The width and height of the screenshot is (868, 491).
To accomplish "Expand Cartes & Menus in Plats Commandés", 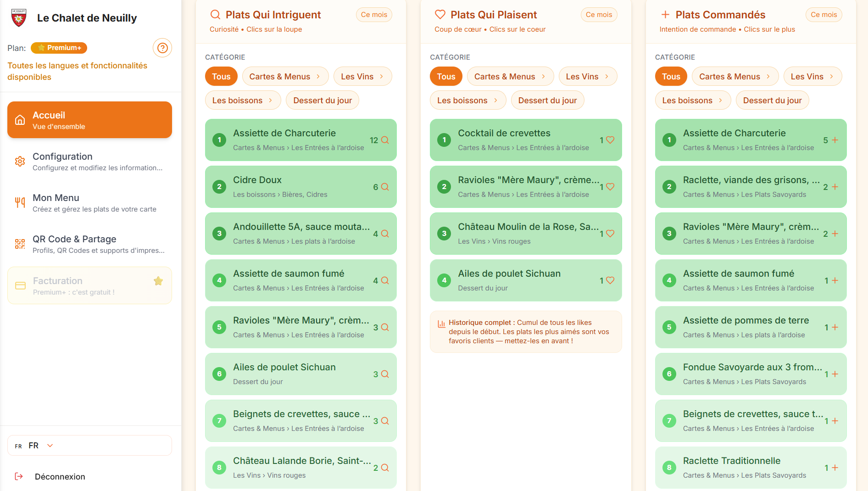I will coord(735,76).
